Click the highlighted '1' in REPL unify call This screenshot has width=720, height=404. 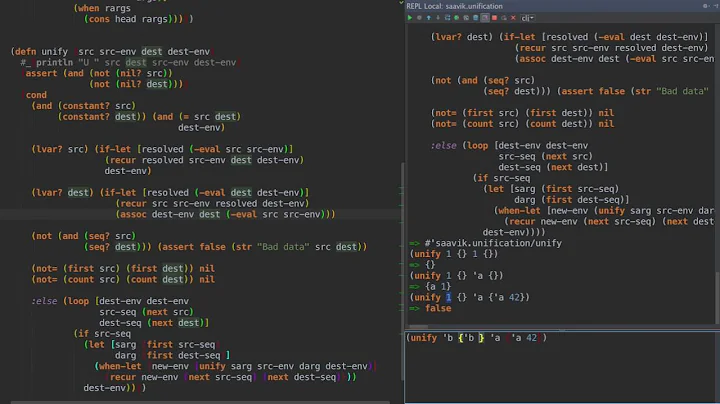coord(449,297)
